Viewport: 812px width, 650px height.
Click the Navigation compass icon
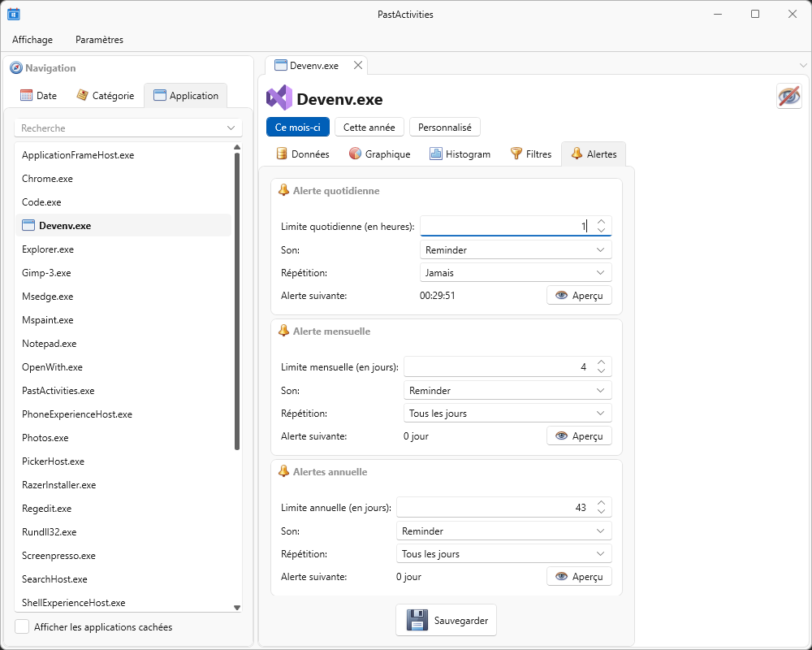pyautogui.click(x=15, y=68)
